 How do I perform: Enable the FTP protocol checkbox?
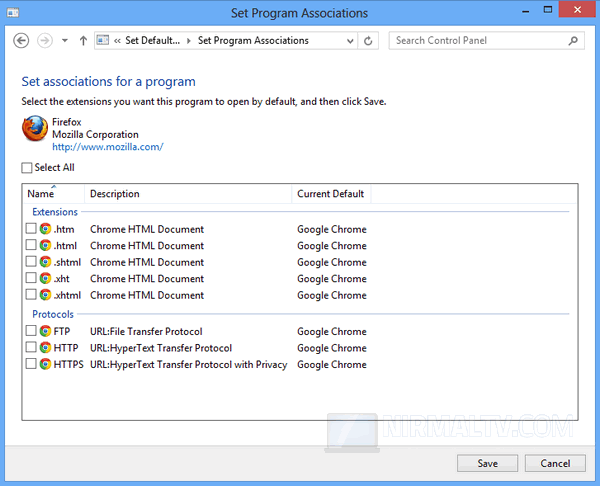point(31,331)
